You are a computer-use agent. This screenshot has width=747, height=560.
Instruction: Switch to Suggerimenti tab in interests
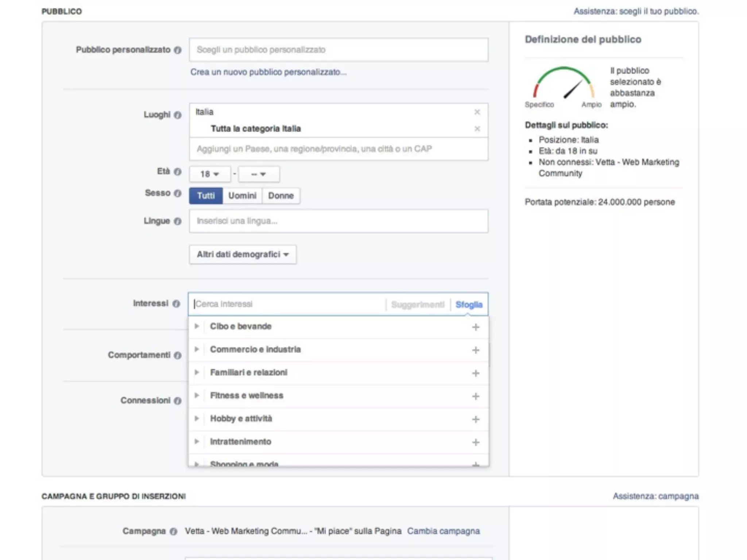pos(418,304)
